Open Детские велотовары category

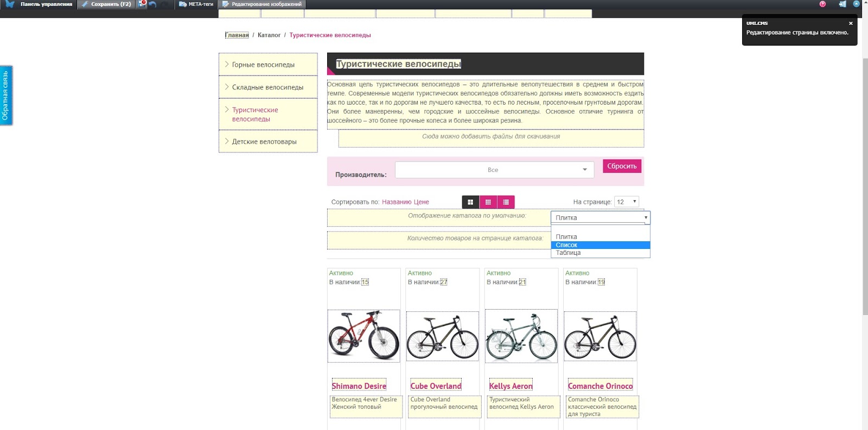(x=268, y=142)
